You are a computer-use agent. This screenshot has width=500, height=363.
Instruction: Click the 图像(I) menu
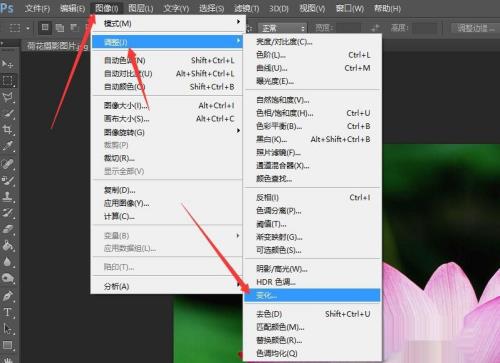point(107,8)
